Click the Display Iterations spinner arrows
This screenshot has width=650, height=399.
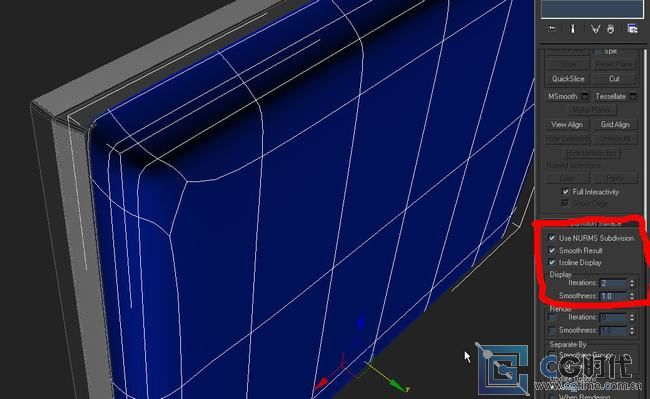click(x=632, y=283)
